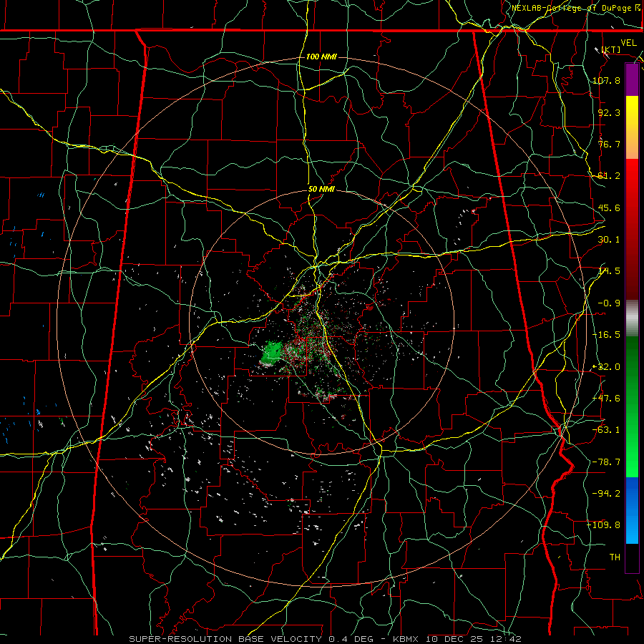Screen dimensions: 644x644
Task: Click the 100 NMI range ring label
Action: (x=321, y=57)
